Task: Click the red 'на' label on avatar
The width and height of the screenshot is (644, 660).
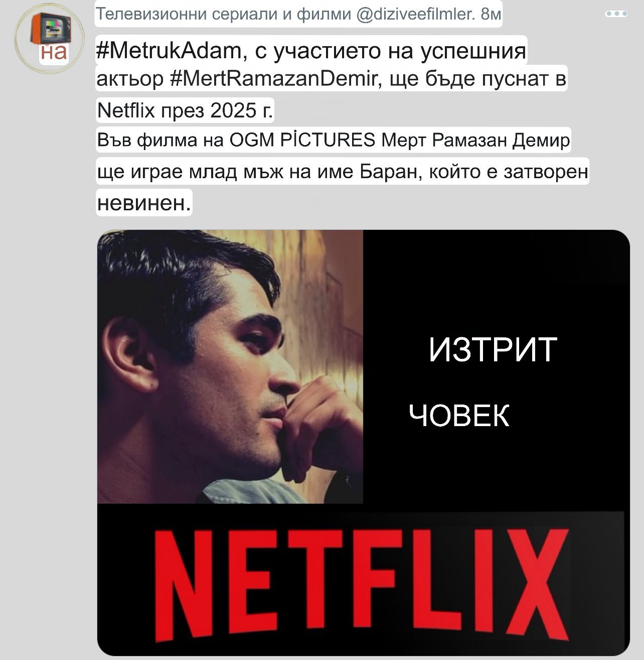Action: click(53, 52)
